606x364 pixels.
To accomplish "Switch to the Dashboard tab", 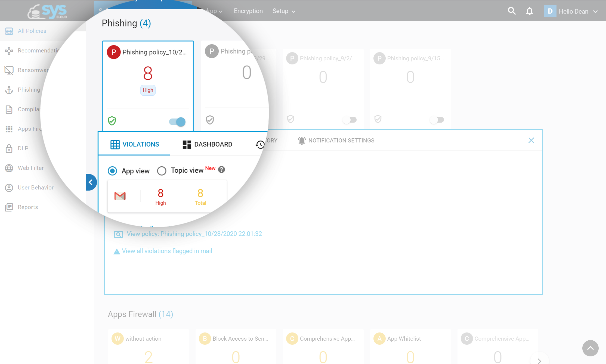I will click(208, 144).
